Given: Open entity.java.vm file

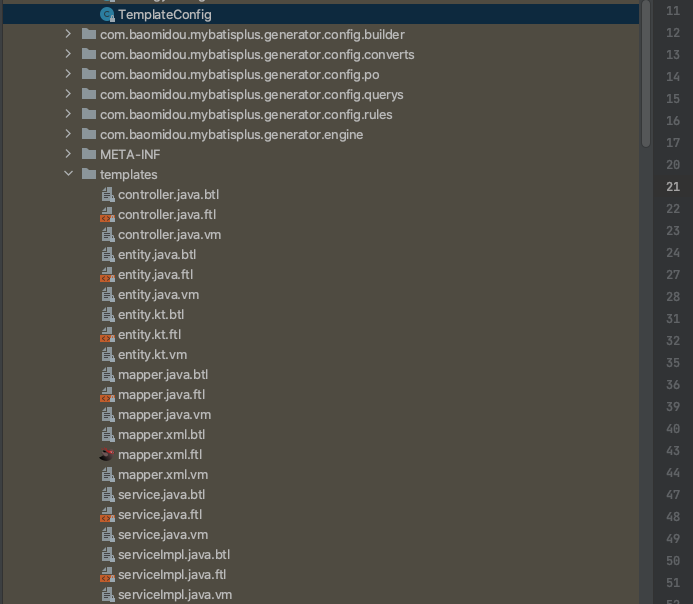Looking at the screenshot, I should point(158,295).
